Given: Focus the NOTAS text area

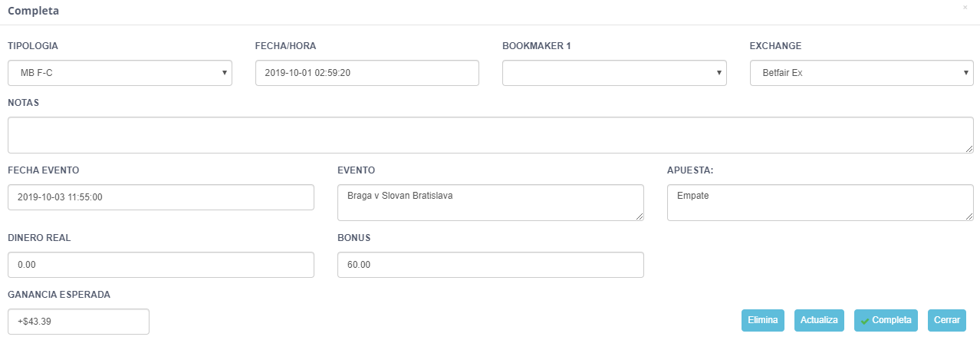Looking at the screenshot, I should [491, 135].
